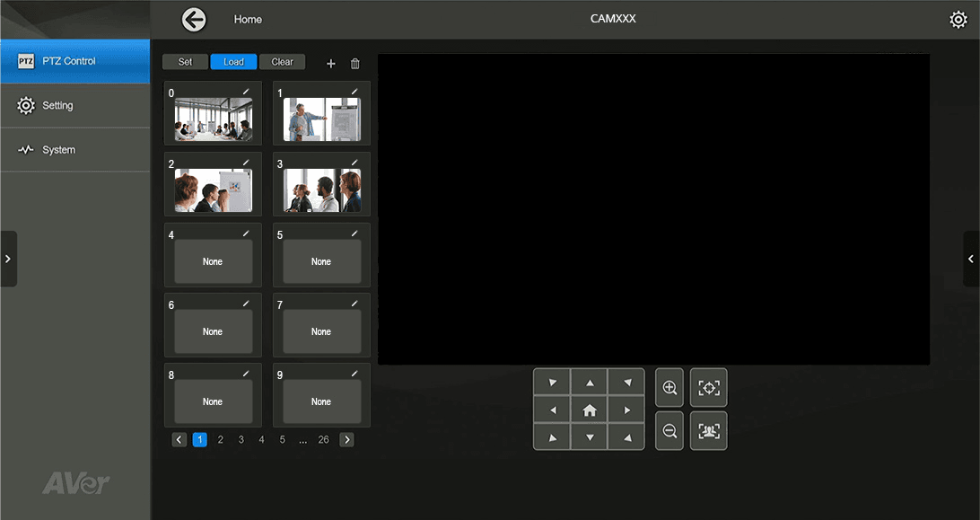Zoom out with the magnifier minus icon
The height and width of the screenshot is (520, 980).
(669, 430)
